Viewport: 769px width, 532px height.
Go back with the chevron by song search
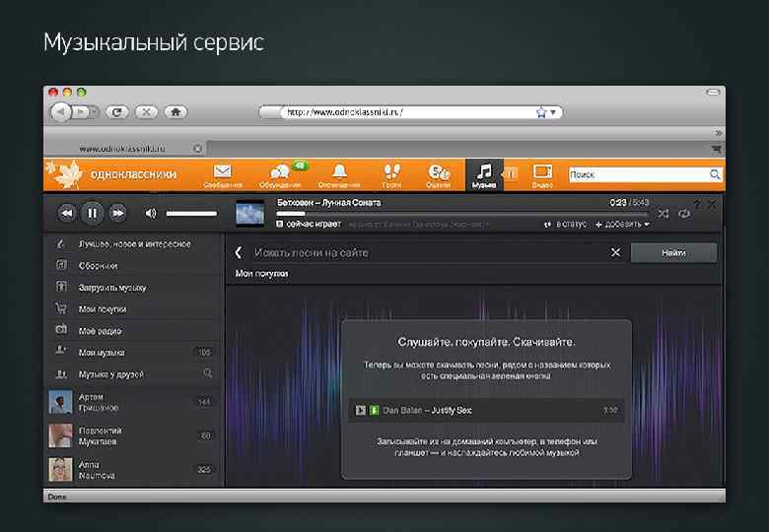239,253
